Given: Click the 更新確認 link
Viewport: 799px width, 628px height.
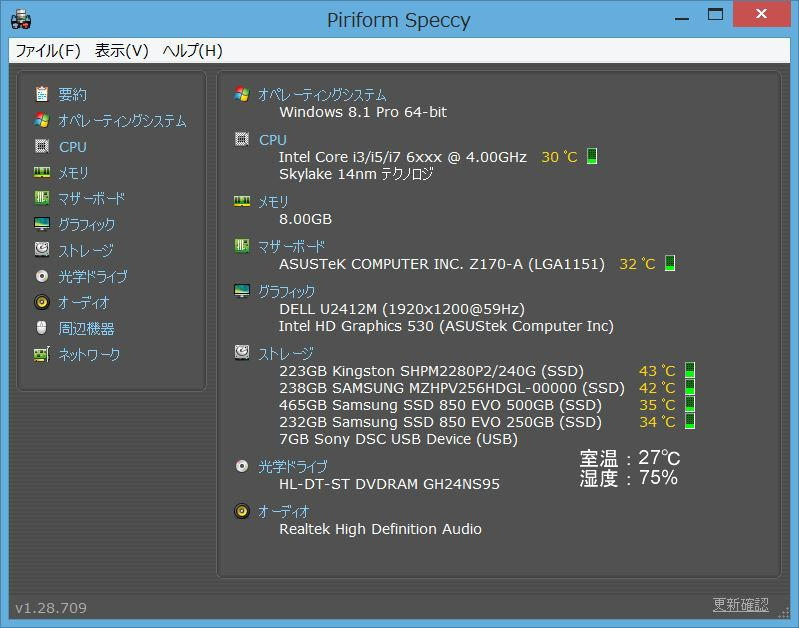Looking at the screenshot, I should click(x=740, y=604).
